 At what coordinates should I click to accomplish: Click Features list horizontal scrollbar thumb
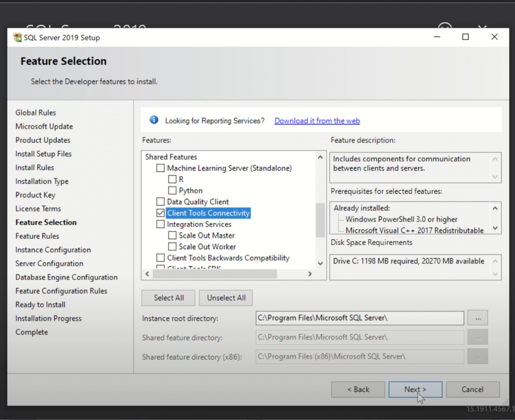(x=215, y=274)
